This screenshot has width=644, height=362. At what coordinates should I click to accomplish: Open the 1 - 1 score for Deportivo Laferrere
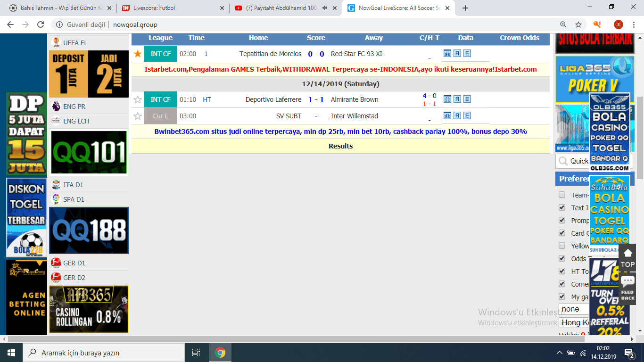(316, 100)
